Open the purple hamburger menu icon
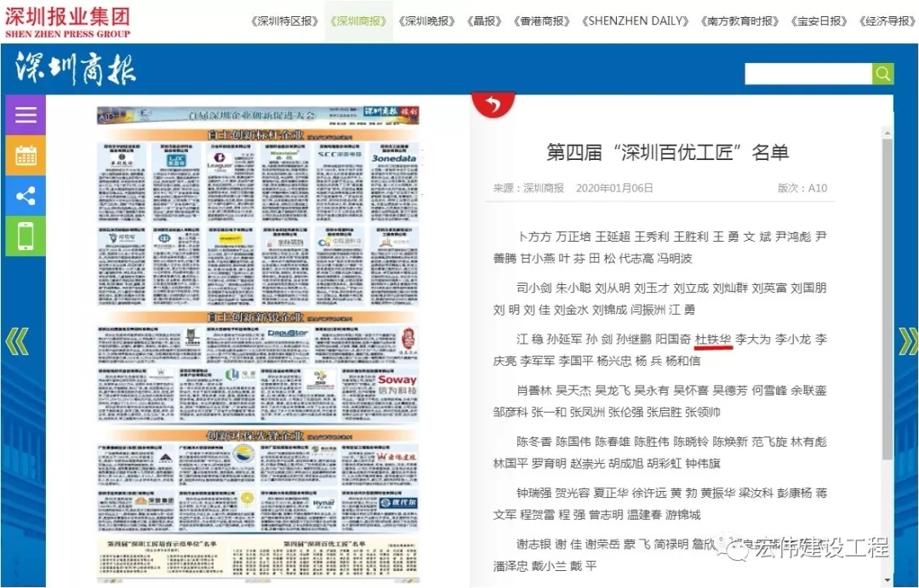Viewport: 919px width, 588px height. click(x=26, y=114)
